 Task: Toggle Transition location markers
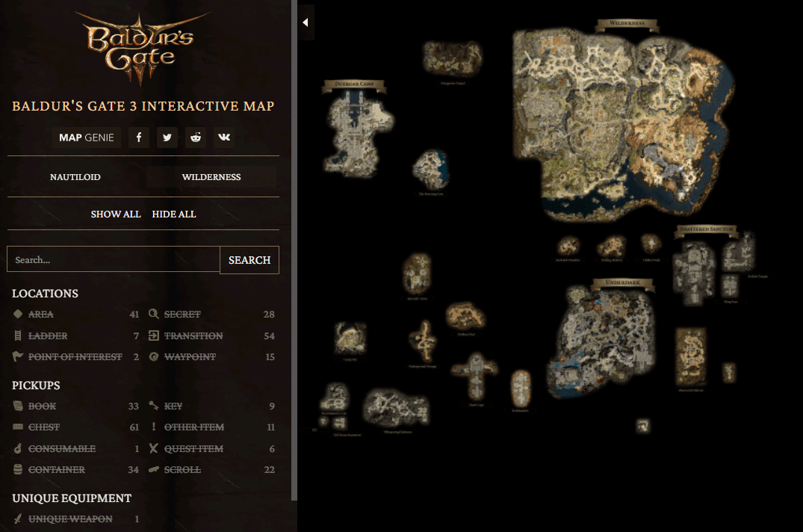[211, 336]
